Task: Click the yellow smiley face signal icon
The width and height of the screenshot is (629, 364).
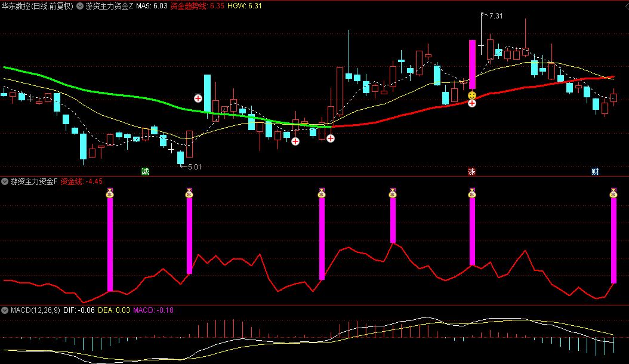Action: click(x=472, y=95)
